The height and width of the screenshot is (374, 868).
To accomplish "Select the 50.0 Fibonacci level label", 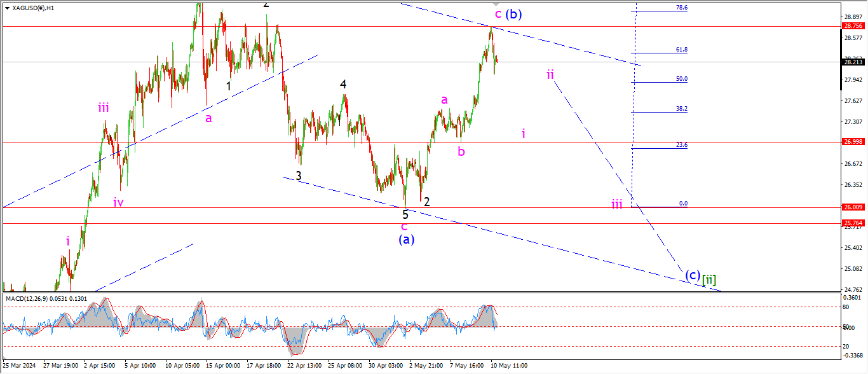I will point(682,79).
